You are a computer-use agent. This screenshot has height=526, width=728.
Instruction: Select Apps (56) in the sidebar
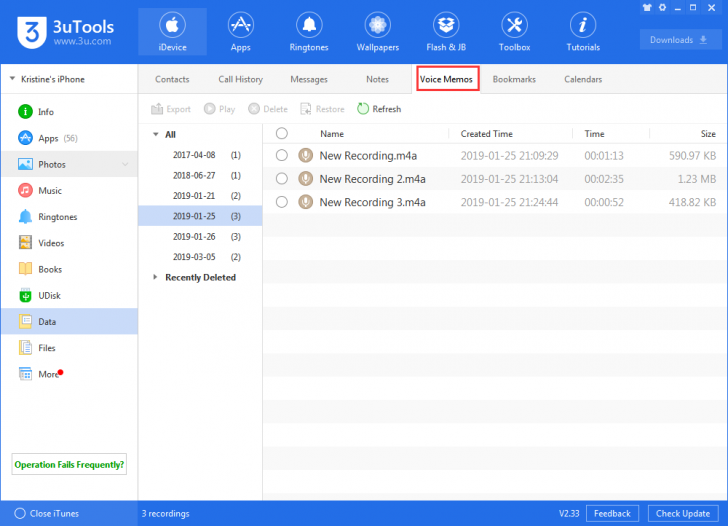click(x=70, y=138)
